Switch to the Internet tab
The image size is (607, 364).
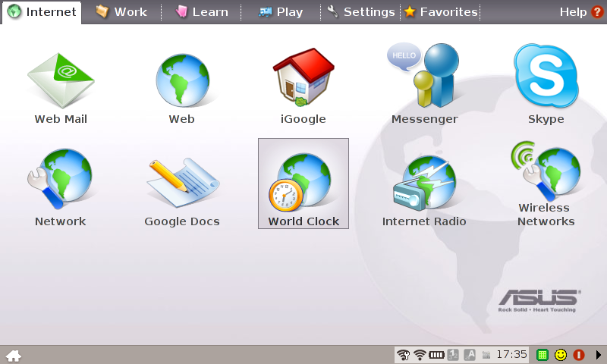pos(42,12)
